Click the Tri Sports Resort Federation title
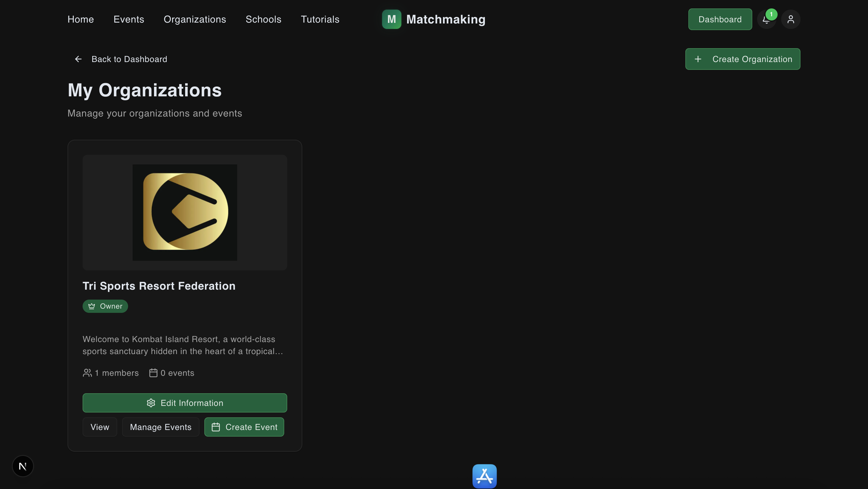Screen dimensions: 868x489 click(159, 286)
